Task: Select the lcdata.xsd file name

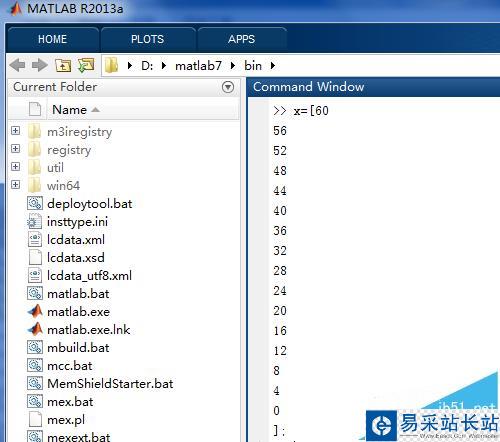Action: [x=76, y=258]
